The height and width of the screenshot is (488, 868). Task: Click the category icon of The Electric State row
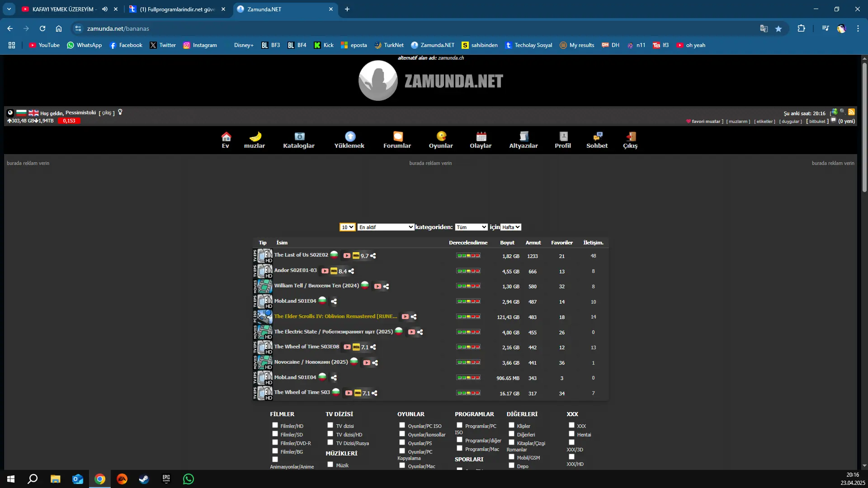(263, 332)
